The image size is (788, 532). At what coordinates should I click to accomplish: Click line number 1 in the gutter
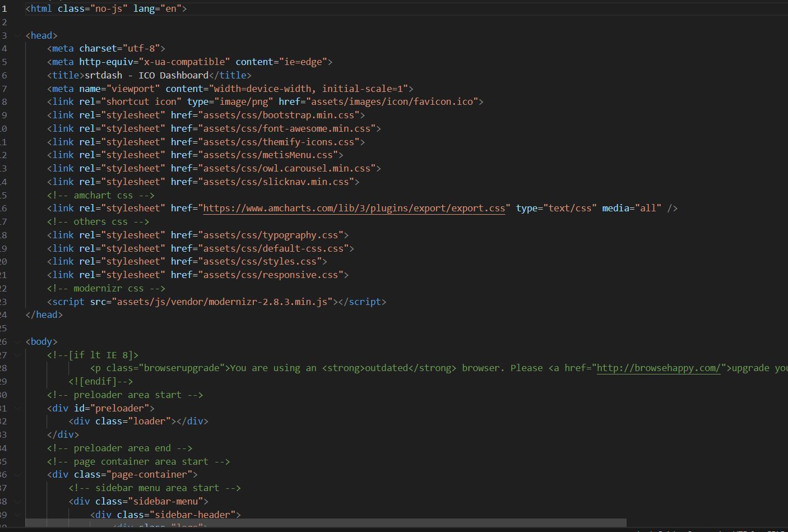point(4,8)
